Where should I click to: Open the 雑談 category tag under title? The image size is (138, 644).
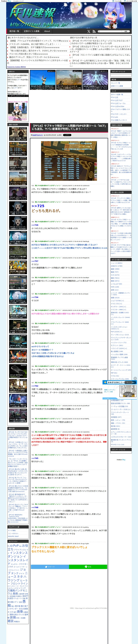point(60,135)
